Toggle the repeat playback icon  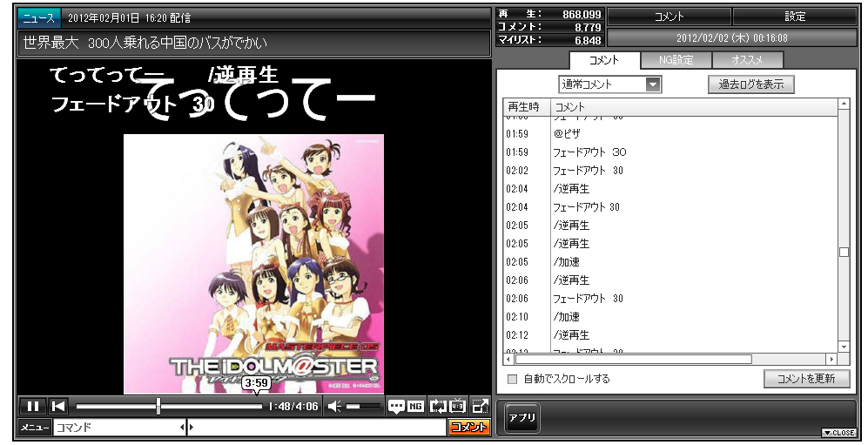[438, 406]
